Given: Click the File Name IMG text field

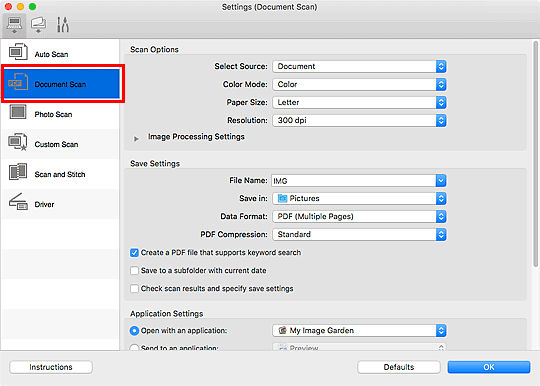Looking at the screenshot, I should point(354,180).
